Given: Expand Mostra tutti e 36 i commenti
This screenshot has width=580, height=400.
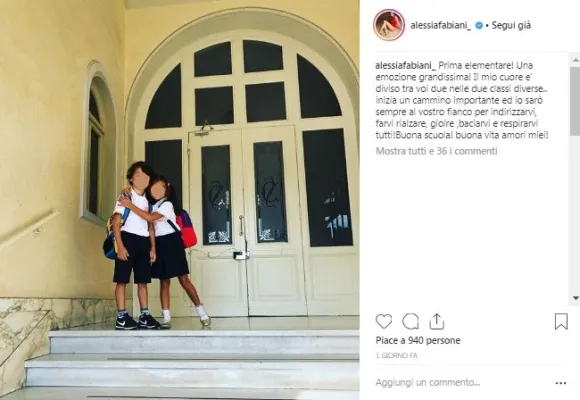Looking at the screenshot, I should [x=436, y=151].
